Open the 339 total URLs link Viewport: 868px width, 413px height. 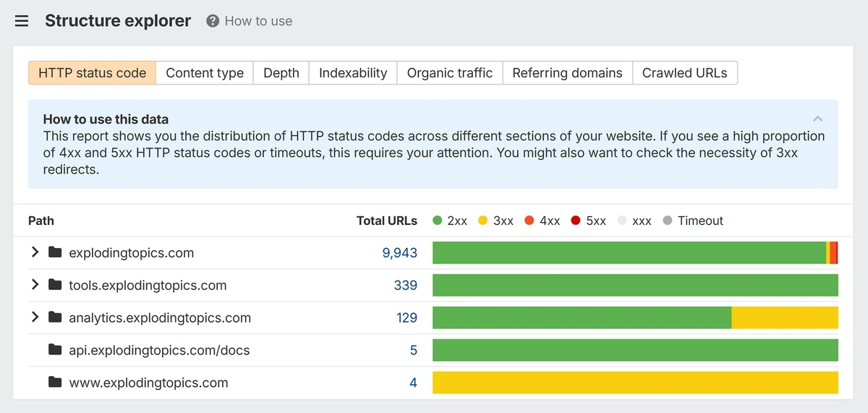click(x=406, y=285)
